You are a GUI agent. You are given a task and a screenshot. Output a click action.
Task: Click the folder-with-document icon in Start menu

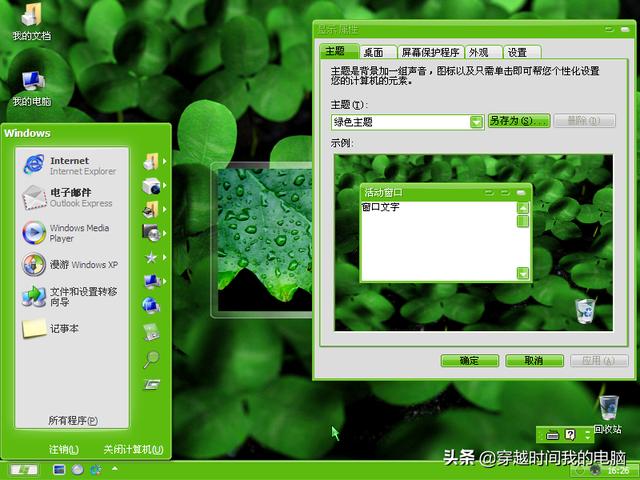click(151, 162)
